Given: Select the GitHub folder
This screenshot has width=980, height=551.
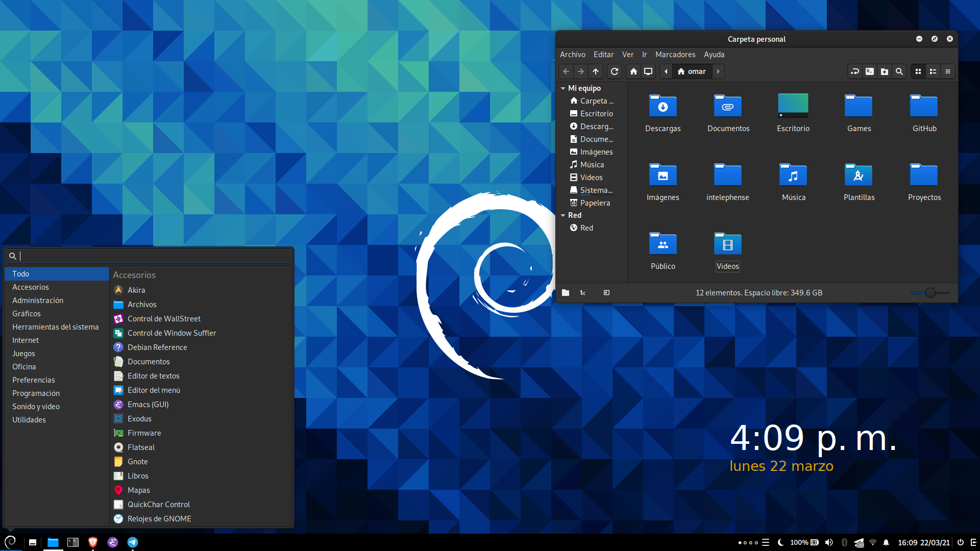Looking at the screenshot, I should pos(924,106).
